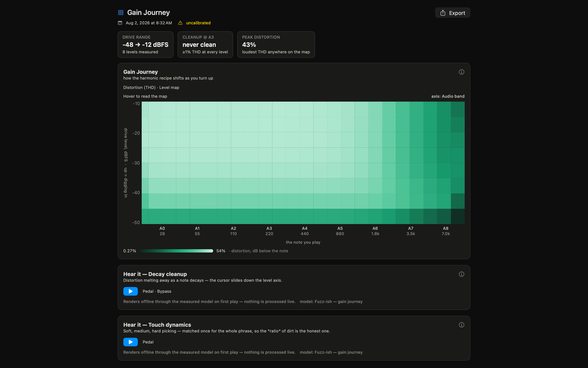Click the 'Hear it — Touch dynamics' heading
Screen dimensions: 588x368
(157, 325)
